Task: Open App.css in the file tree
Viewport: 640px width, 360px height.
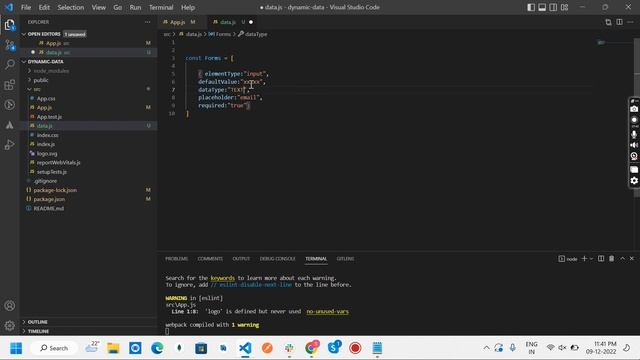Action: (x=46, y=98)
